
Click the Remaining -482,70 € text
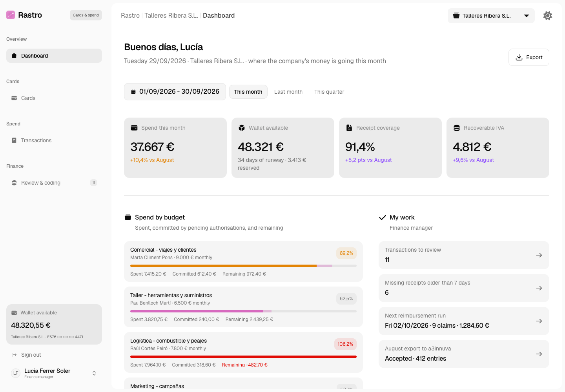click(245, 365)
